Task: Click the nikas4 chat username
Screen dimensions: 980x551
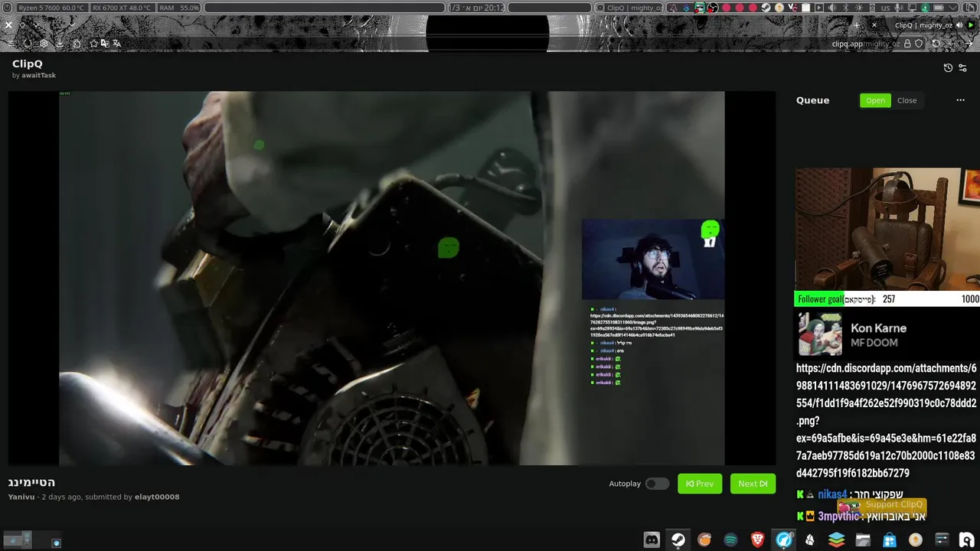Action: (x=832, y=494)
